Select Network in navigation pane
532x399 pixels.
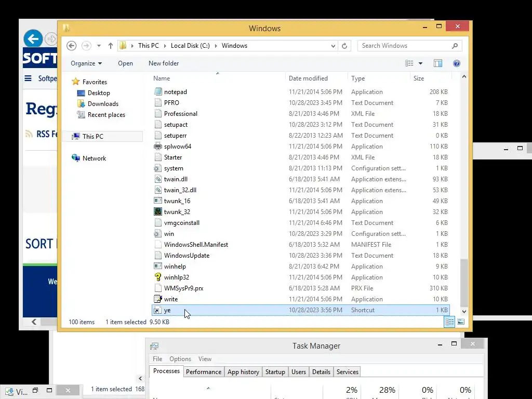pos(89,158)
